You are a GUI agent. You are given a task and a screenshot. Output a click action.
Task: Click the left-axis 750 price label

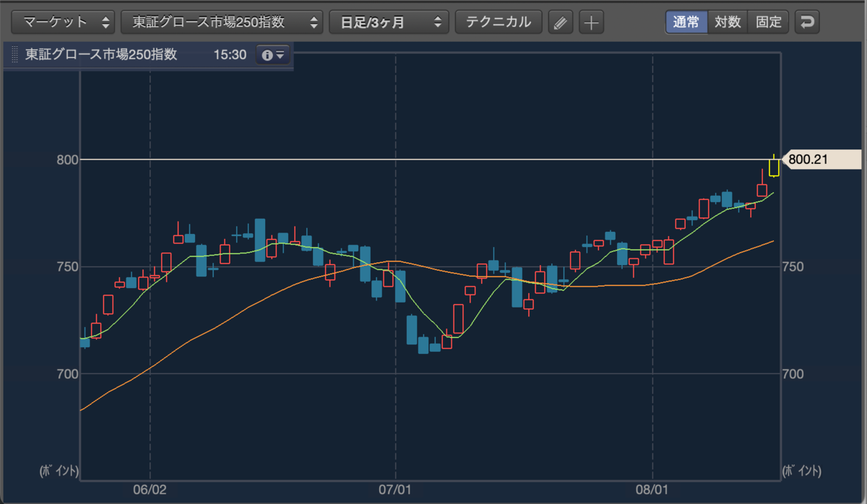point(66,266)
